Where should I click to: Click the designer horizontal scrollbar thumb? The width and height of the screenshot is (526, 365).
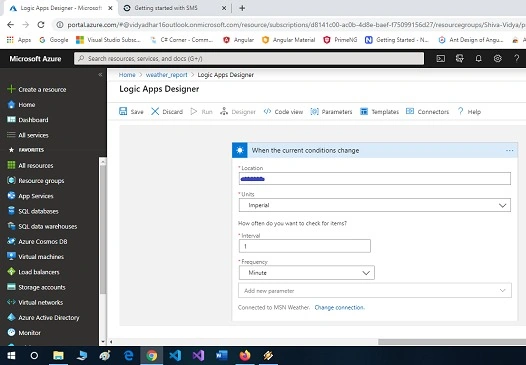point(452,342)
